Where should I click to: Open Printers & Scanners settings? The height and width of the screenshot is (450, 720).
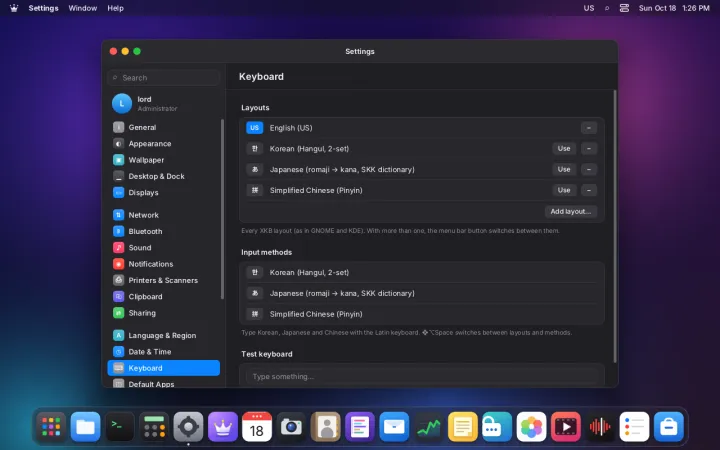coord(163,280)
